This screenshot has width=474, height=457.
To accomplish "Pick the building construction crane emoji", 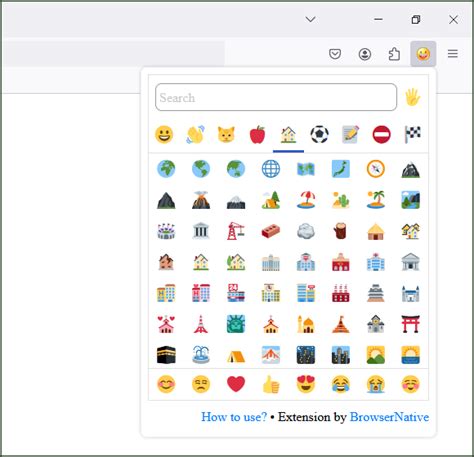I will click(x=236, y=231).
